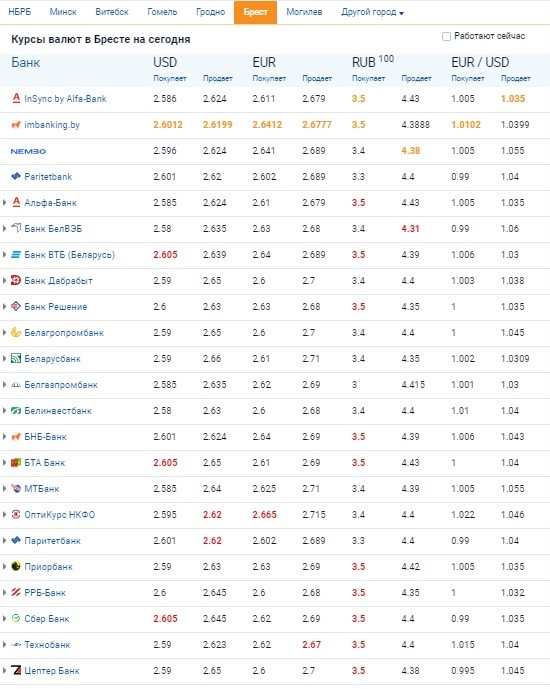This screenshot has height=689, width=550.
Task: Click the NEMBO bank logo
Action: [28, 151]
